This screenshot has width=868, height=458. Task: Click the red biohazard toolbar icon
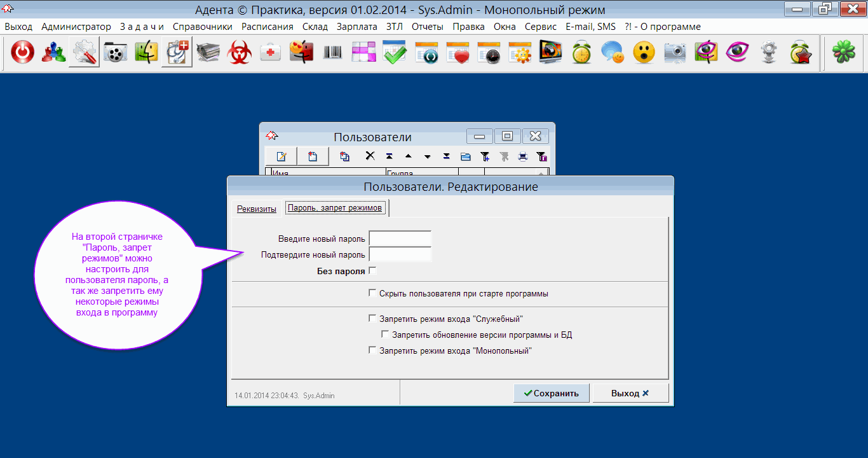pyautogui.click(x=240, y=53)
